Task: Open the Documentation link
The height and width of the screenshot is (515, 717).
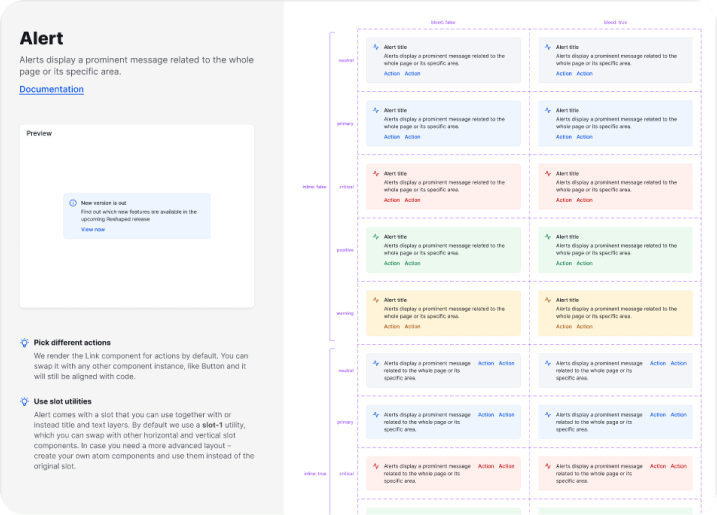Action: coord(51,89)
